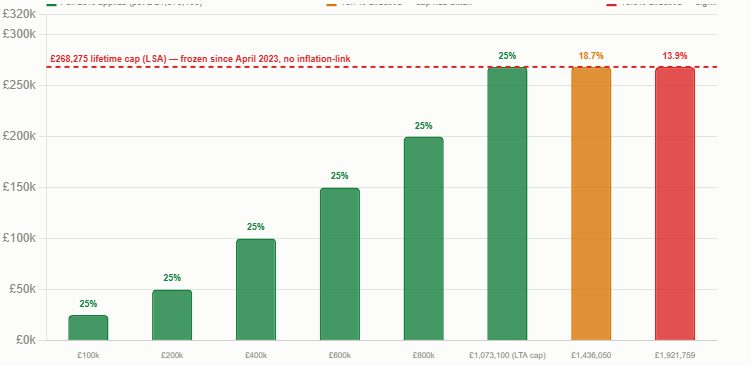
Task: Click the £600k x-axis label
Action: click(340, 355)
